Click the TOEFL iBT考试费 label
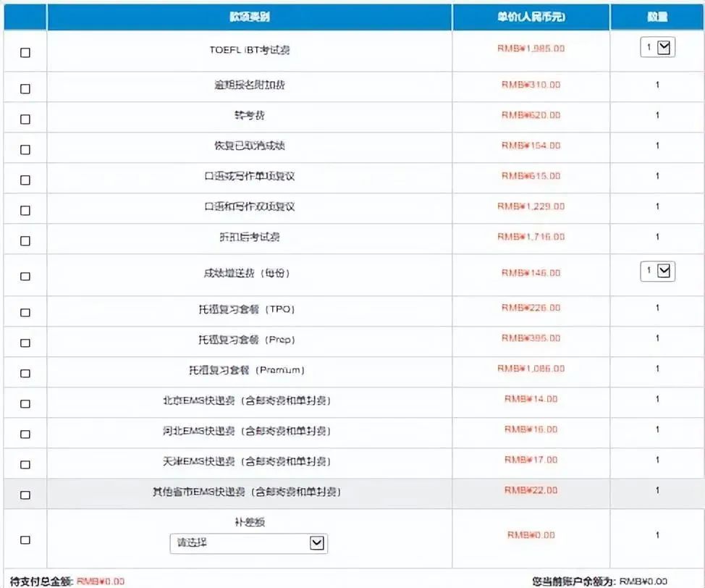Viewport: 705px width, 588px height. coord(250,49)
